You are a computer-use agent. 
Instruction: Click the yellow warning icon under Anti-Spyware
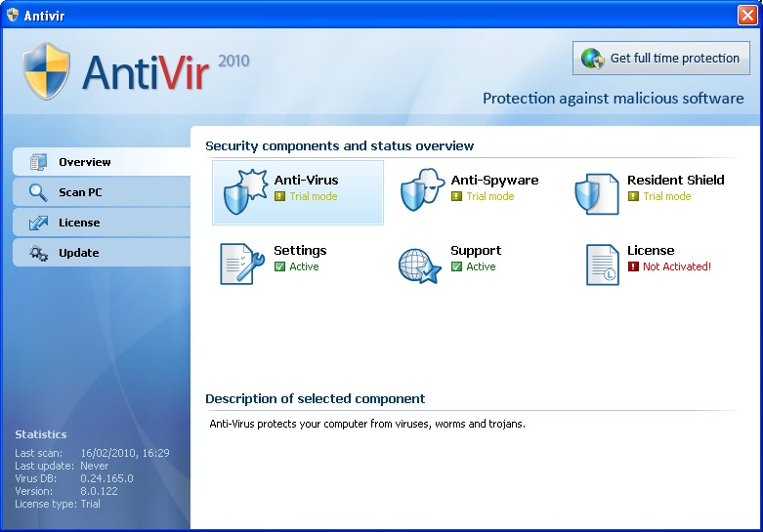tap(456, 196)
